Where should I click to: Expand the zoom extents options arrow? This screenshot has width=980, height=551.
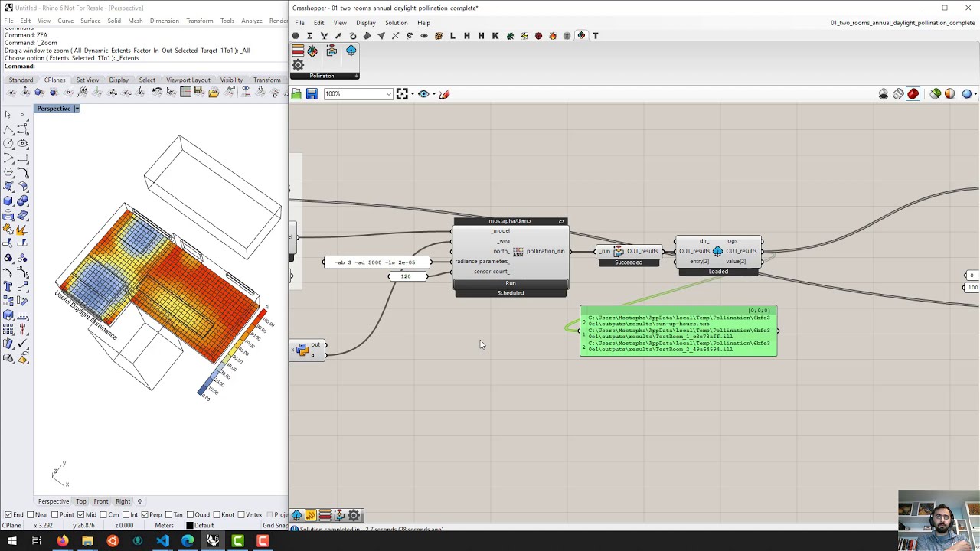(x=412, y=94)
